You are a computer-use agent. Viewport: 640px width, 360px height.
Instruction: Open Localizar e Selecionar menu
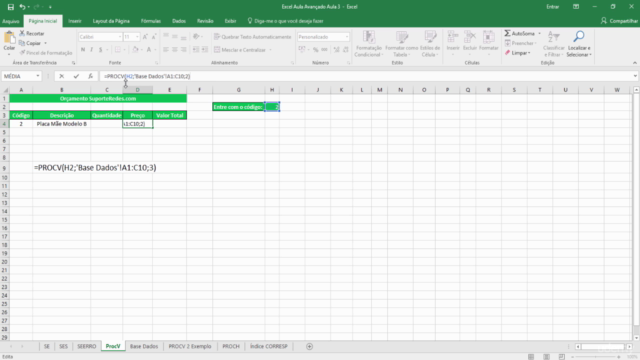579,44
